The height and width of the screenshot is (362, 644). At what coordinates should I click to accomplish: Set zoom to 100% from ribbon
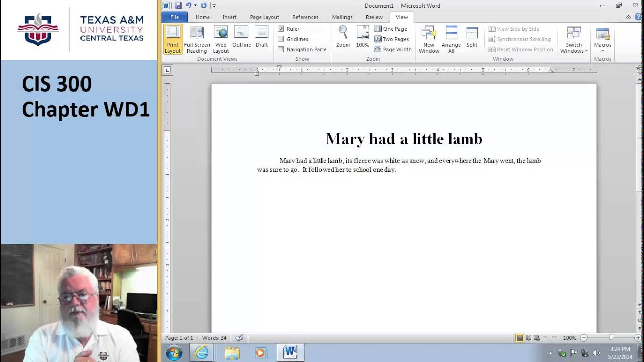363,37
